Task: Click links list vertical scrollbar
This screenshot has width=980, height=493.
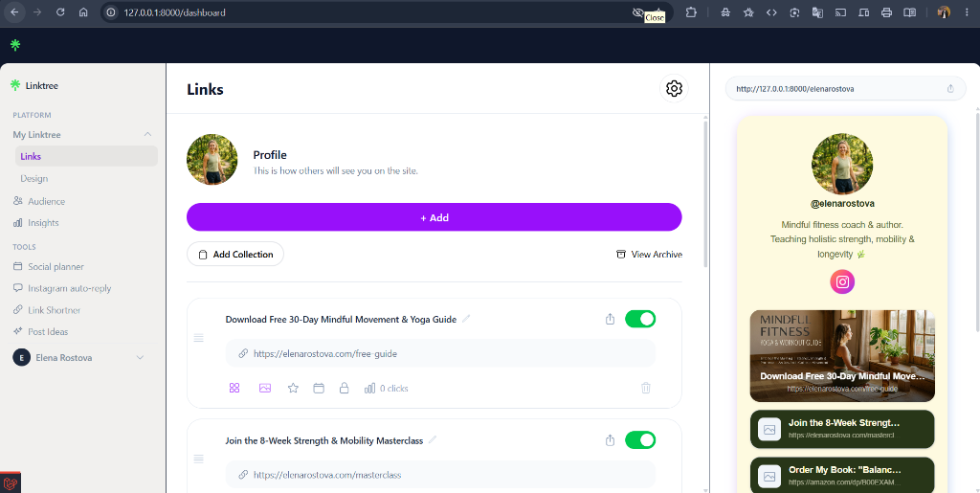Action: click(706, 193)
